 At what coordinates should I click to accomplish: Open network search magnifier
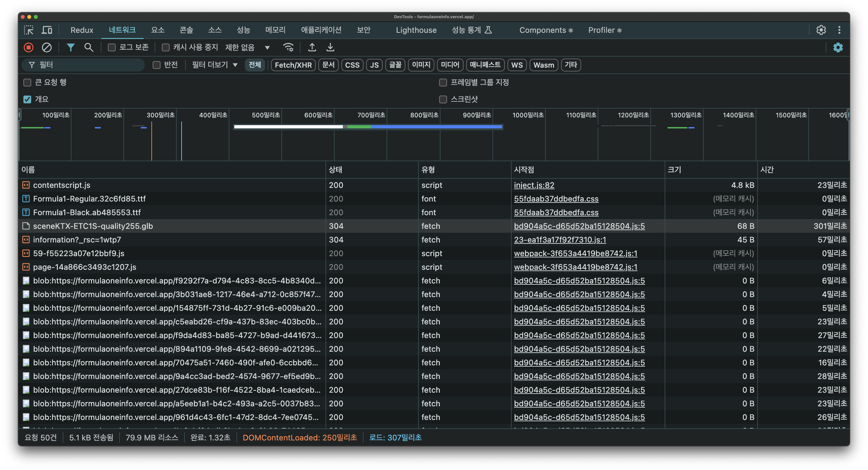click(x=89, y=47)
